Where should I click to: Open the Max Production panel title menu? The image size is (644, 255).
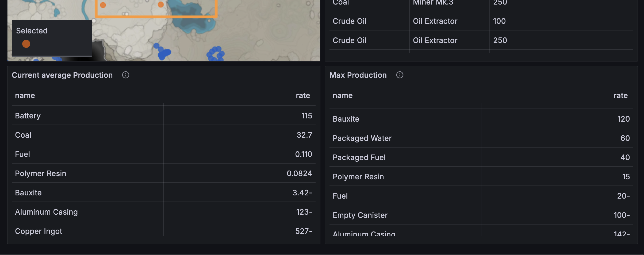pos(358,75)
